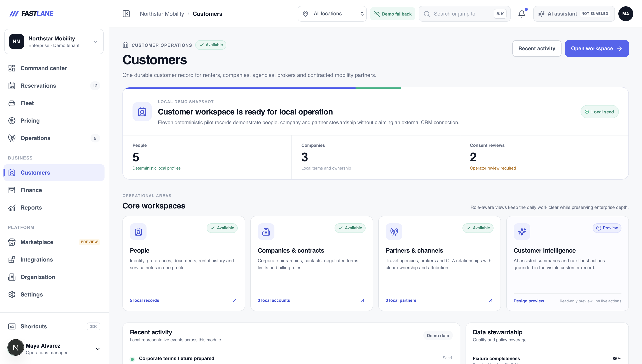The width and height of the screenshot is (642, 364).
Task: Click the Marketplace storefront icon
Action: 12,242
